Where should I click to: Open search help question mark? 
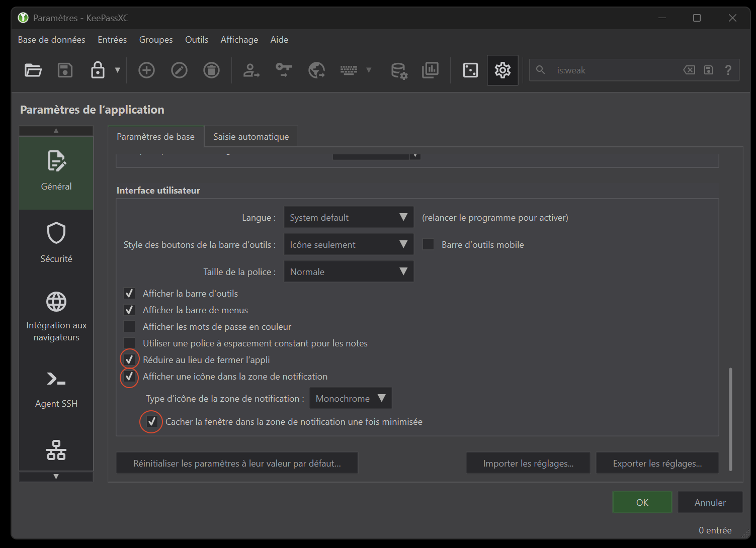(728, 70)
